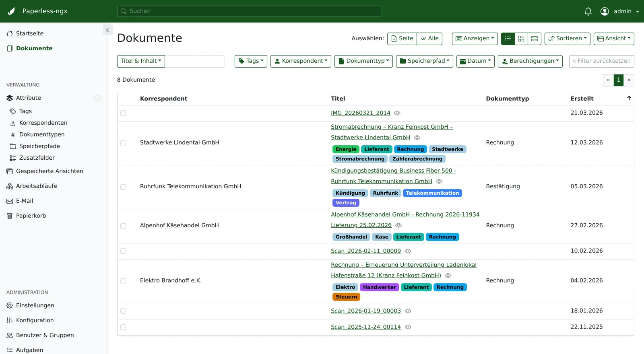Open the Titel & Inhalt dropdown
This screenshot has height=354, width=644.
(141, 61)
